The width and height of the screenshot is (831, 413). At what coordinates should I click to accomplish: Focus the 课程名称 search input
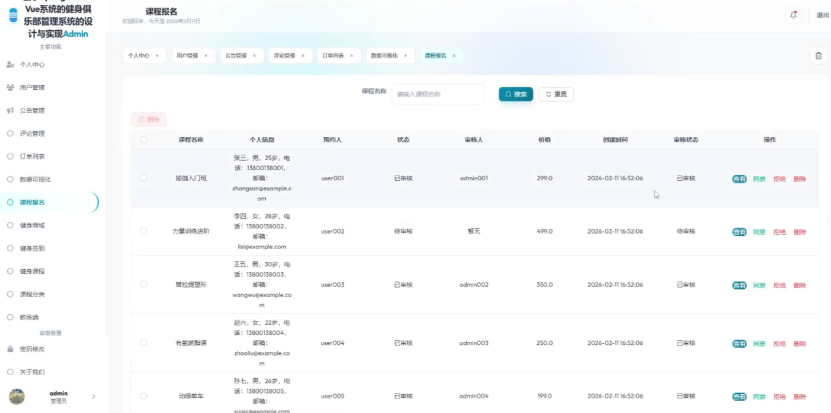click(438, 94)
